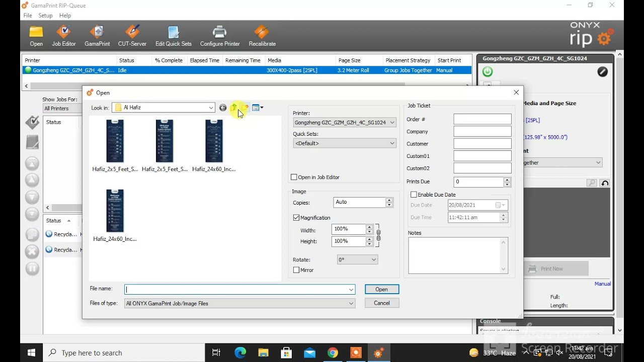Open the Rotate angle dropdown
The height and width of the screenshot is (362, 644).
coord(374,259)
